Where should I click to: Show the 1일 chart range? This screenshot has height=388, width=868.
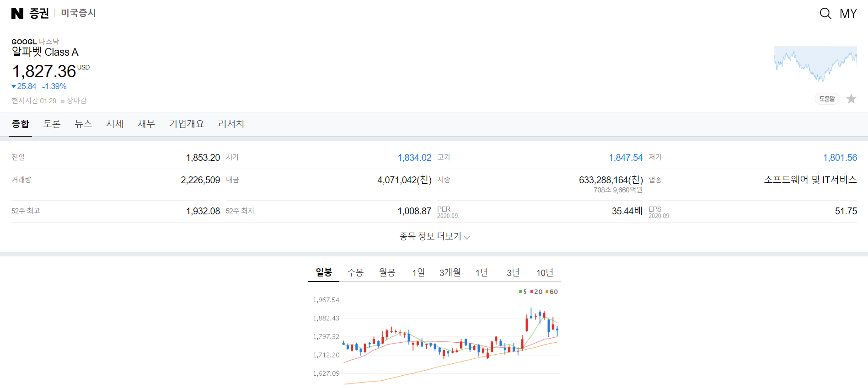coord(418,273)
